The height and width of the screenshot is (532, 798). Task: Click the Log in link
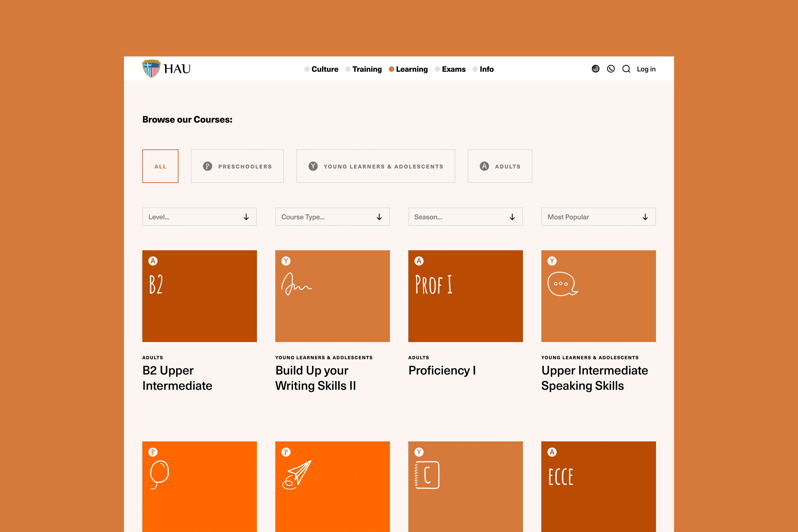(646, 69)
